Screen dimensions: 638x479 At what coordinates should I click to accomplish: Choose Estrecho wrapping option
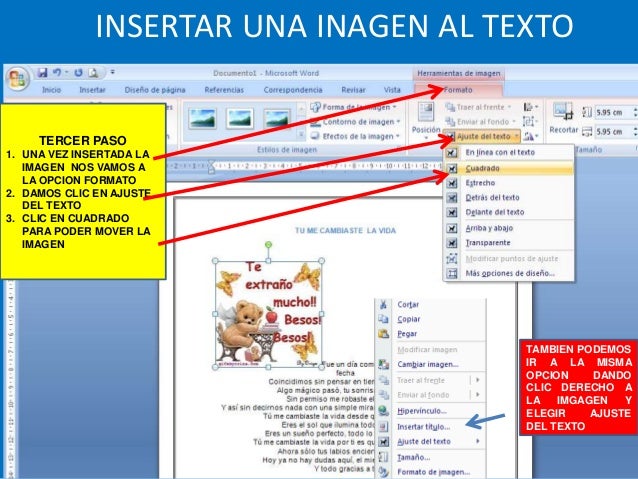tap(509, 183)
